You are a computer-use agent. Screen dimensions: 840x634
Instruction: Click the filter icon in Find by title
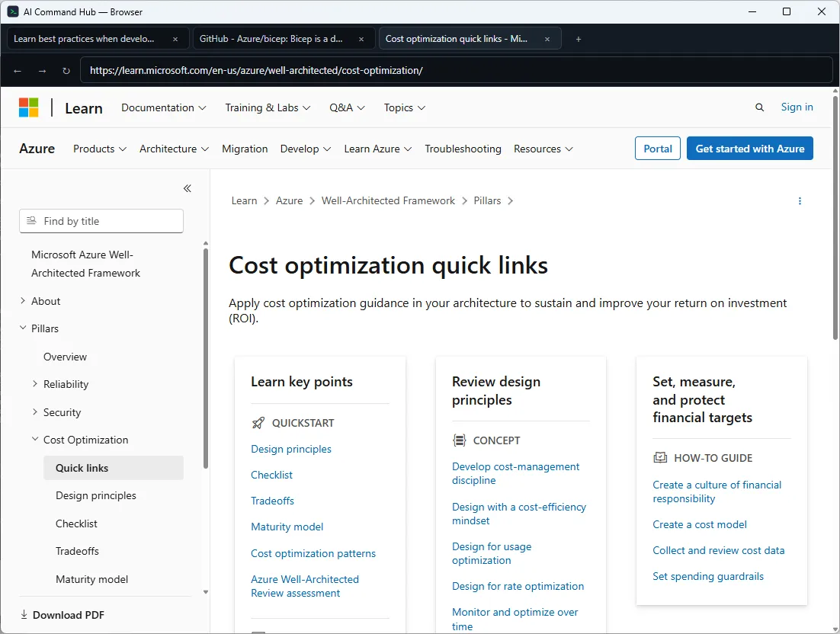31,221
